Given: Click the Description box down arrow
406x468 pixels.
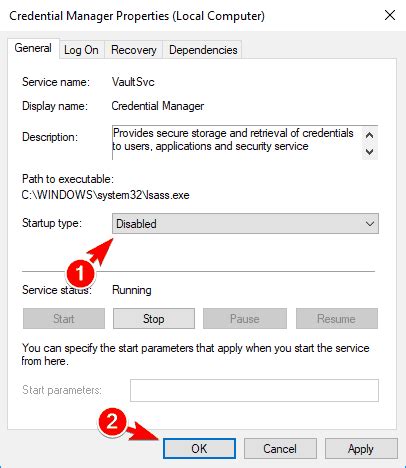Looking at the screenshot, I should [369, 152].
